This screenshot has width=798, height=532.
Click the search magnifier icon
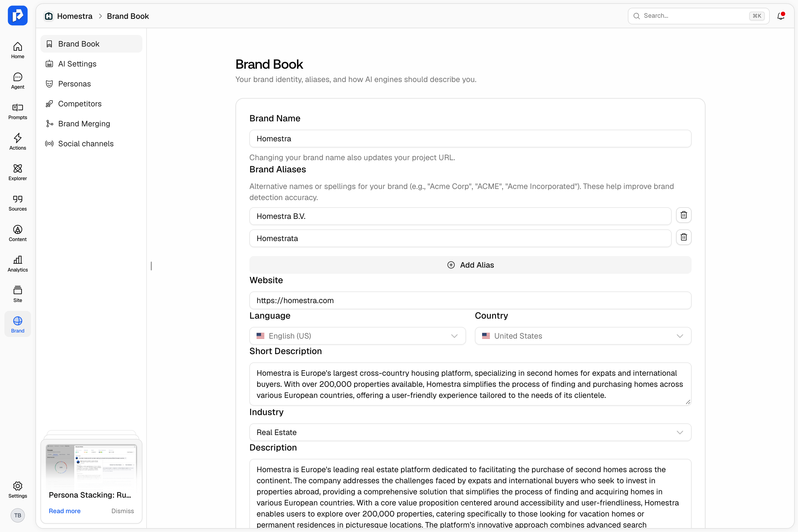(636, 16)
